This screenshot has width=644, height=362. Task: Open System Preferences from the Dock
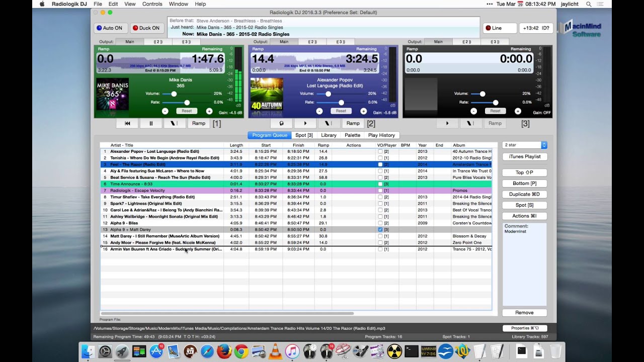105,351
